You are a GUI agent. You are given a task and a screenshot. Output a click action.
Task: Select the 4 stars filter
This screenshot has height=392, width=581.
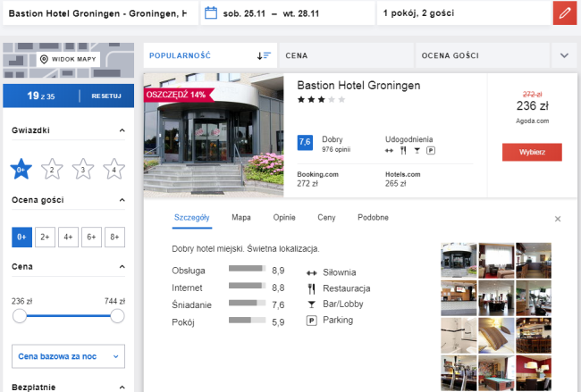click(114, 169)
